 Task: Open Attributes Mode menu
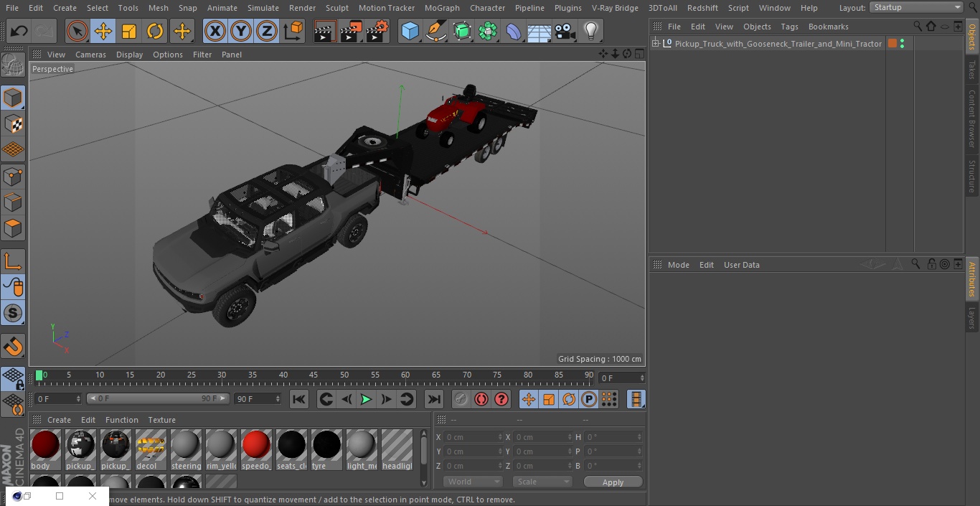pyautogui.click(x=678, y=265)
